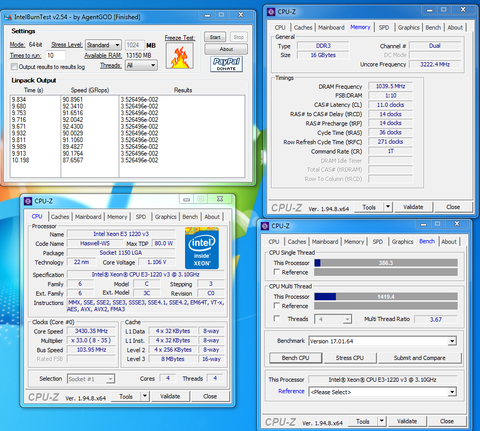This screenshot has width=480, height=431.
Task: Click the DRAM Frequency value 1039.5 MHz
Action: (390, 86)
